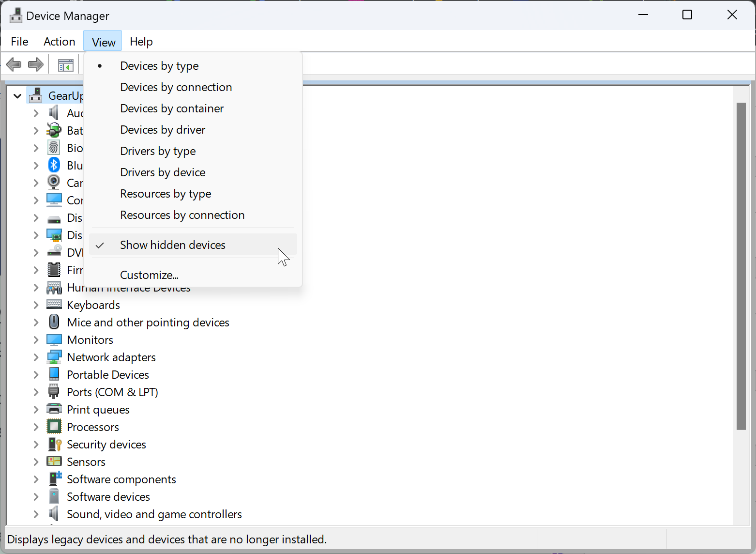
Task: Click the Monitors category icon
Action: pos(54,339)
